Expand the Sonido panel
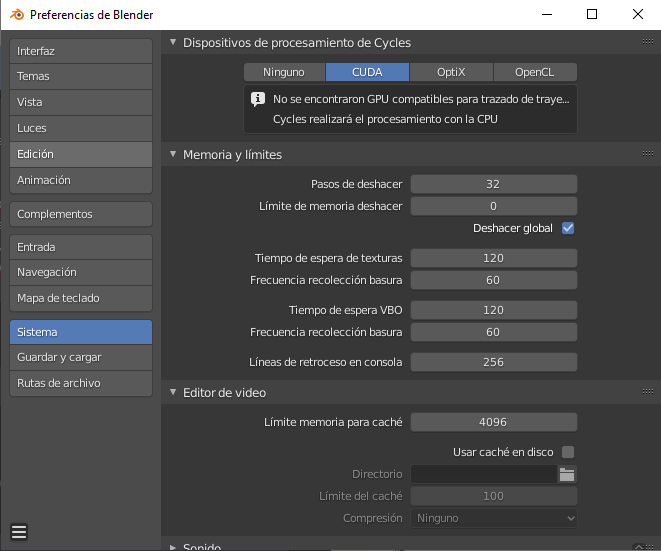Viewport: 661px width, 551px height. click(173, 547)
